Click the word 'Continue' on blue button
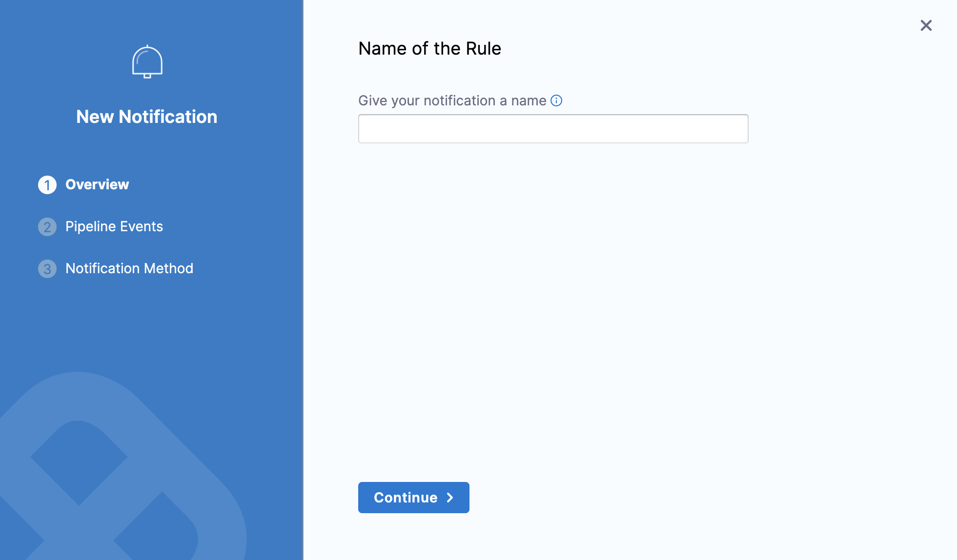This screenshot has width=957, height=560. pyautogui.click(x=406, y=498)
